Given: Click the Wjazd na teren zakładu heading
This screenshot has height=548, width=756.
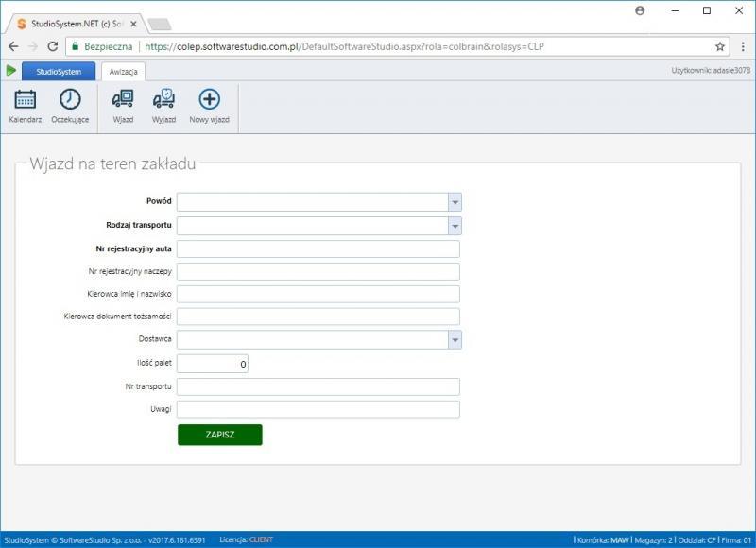Looking at the screenshot, I should pyautogui.click(x=112, y=163).
